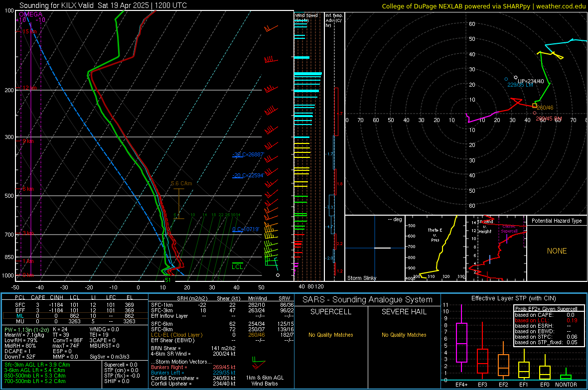The width and height of the screenshot is (588, 390).
Task: Select the Classic Supercell label
Action: [509, 229]
